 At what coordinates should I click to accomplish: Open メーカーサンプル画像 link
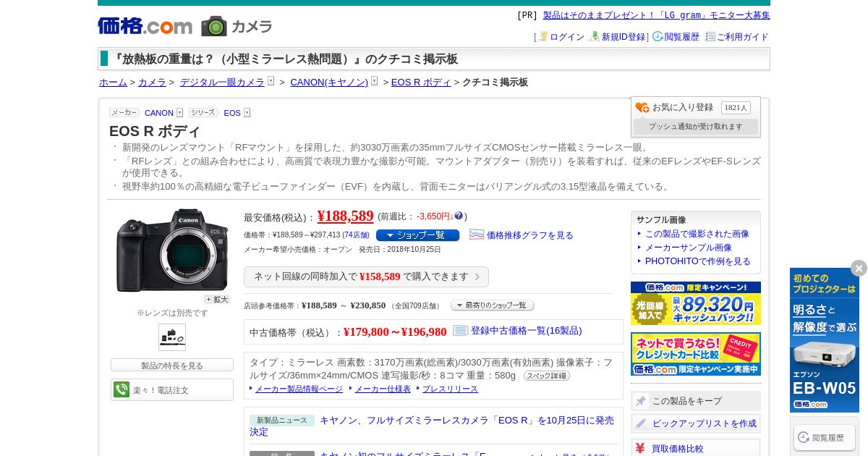(x=689, y=248)
